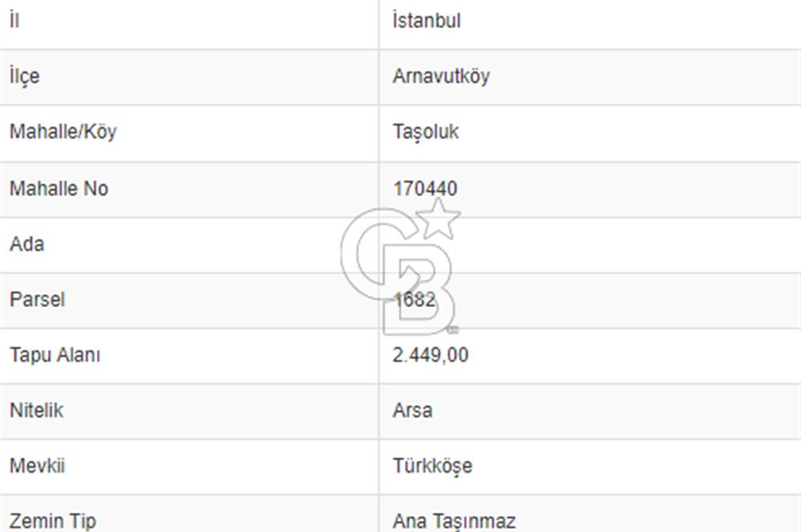This screenshot has height=532, width=801.
Task: Select the parcel number 1682
Action: point(414,299)
